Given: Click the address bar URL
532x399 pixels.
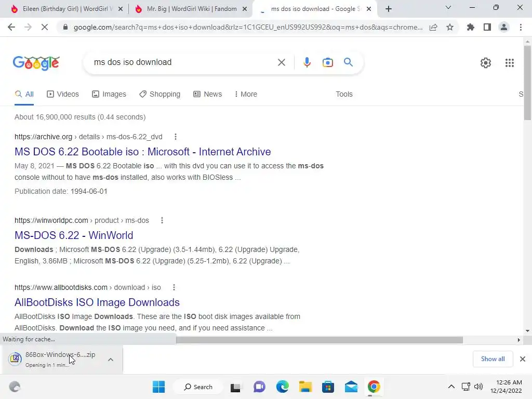Looking at the screenshot, I should (248, 27).
